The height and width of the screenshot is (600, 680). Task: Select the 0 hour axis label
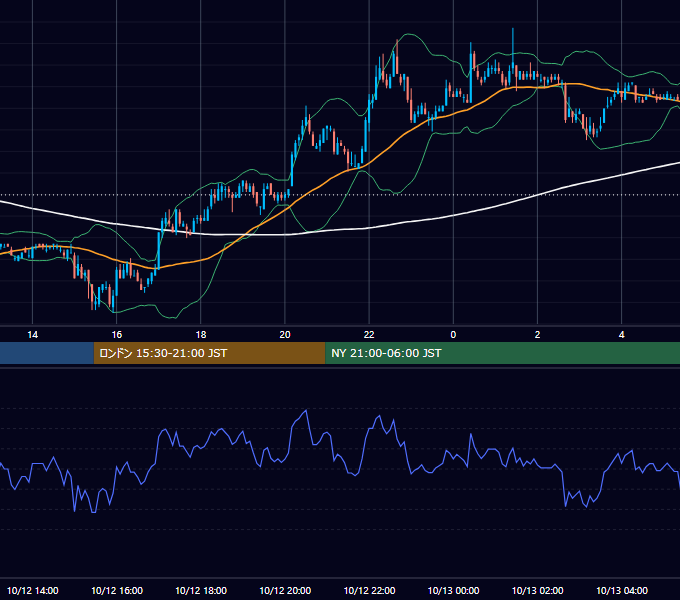point(453,335)
